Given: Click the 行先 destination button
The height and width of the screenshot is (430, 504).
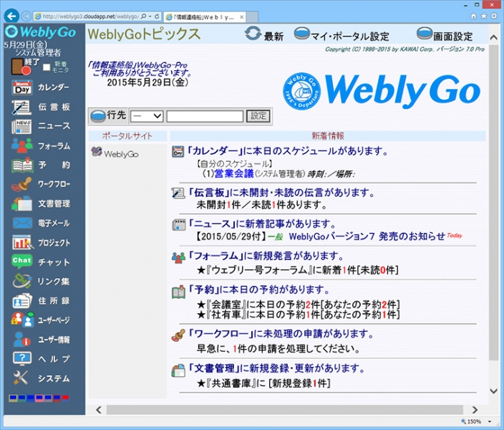Looking at the screenshot, I should 108,116.
